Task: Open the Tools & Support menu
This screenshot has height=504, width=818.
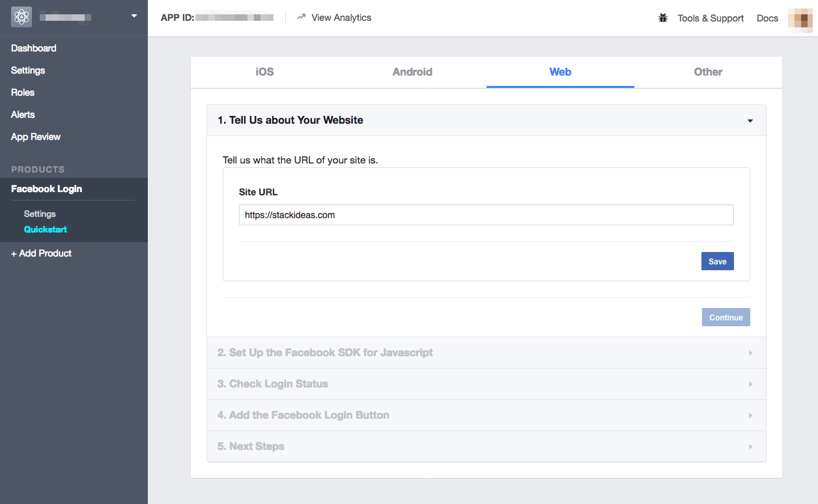Action: tap(711, 18)
